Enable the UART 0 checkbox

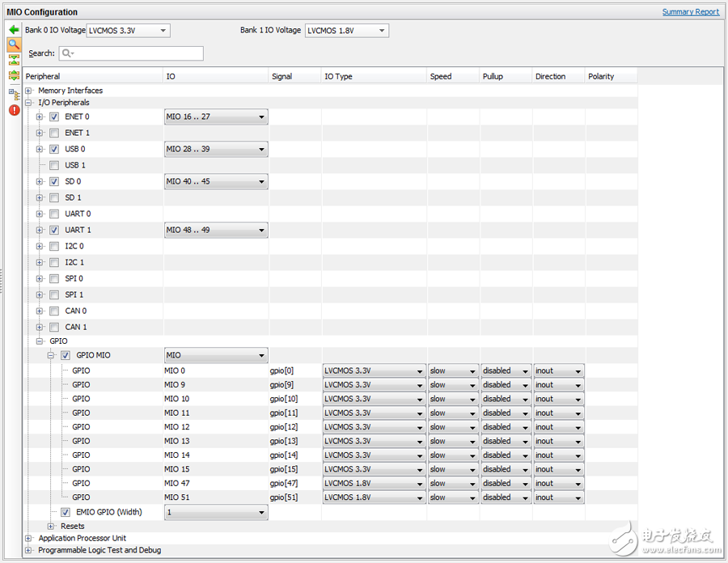point(54,214)
